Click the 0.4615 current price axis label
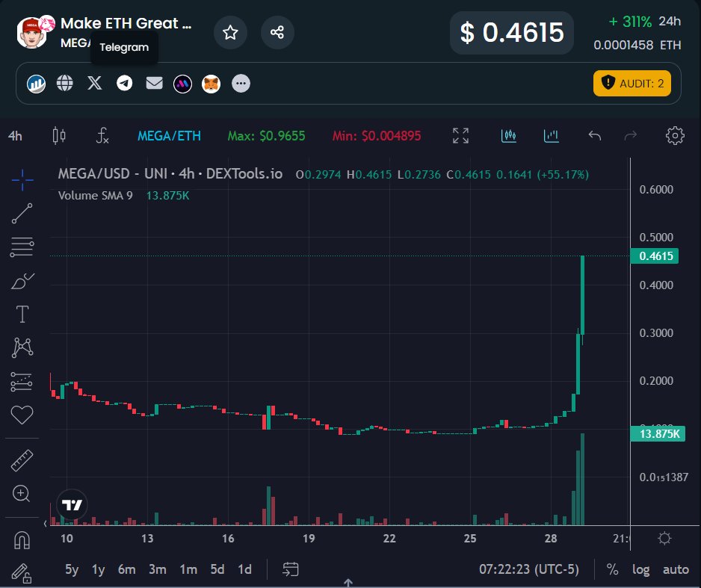This screenshot has width=701, height=588. click(x=655, y=256)
